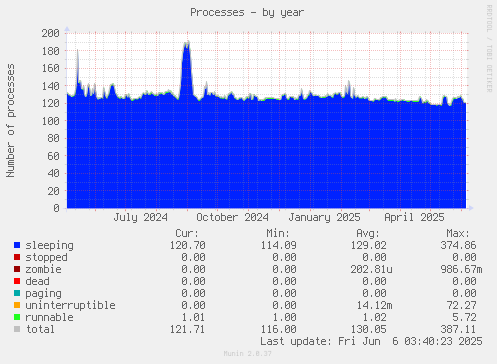Screen dimensions: 497x364
Task: Click uninterruptible maximum value 72.27
Action: point(461,305)
